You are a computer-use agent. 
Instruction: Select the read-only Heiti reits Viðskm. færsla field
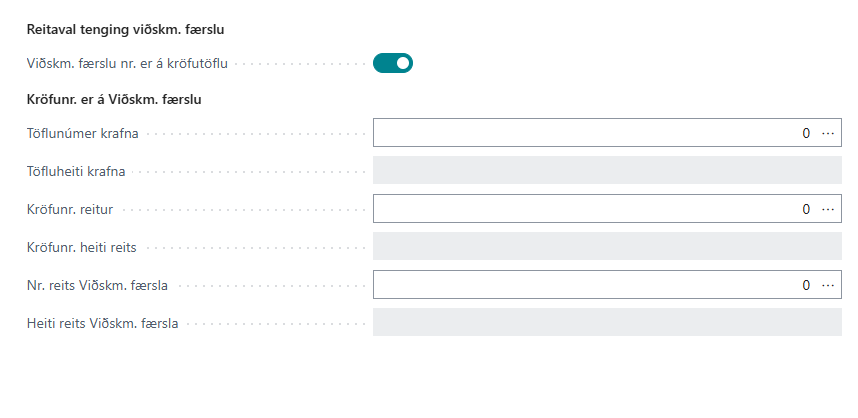click(607, 323)
